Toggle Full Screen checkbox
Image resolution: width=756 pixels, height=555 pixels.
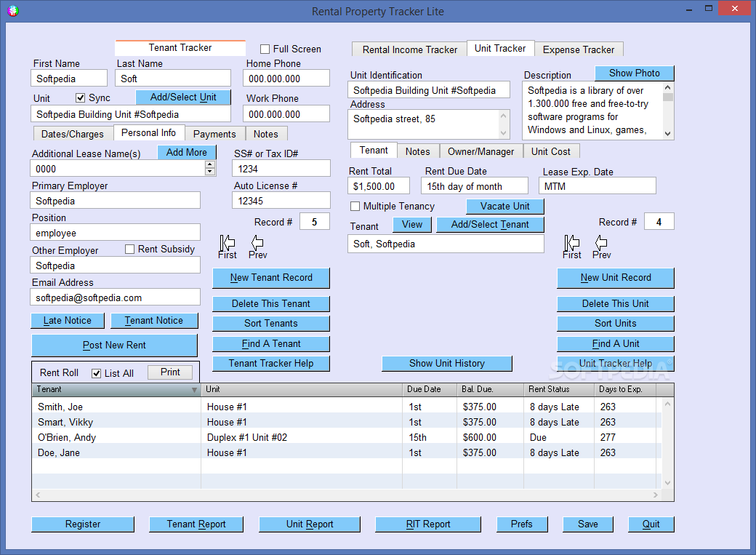pyautogui.click(x=265, y=49)
